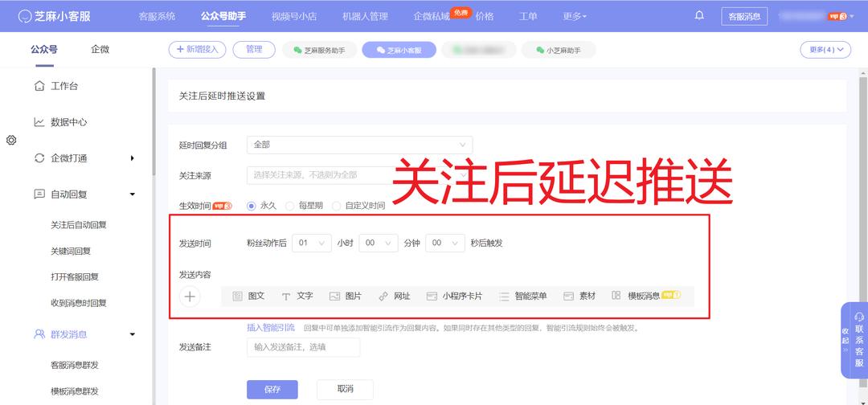
Task: Collapse 群发消息 menu arrow
Action: (x=133, y=334)
